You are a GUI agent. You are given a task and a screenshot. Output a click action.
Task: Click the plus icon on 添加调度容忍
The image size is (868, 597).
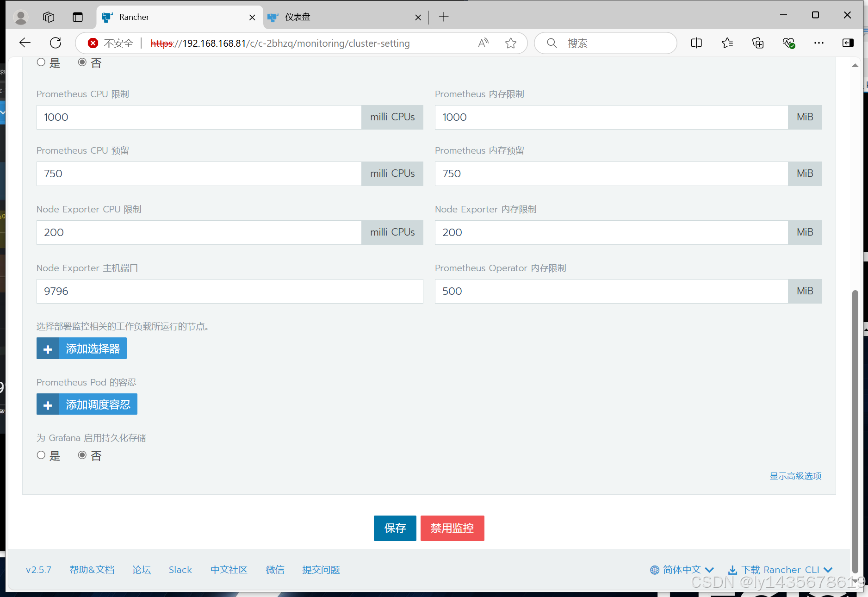[48, 405]
